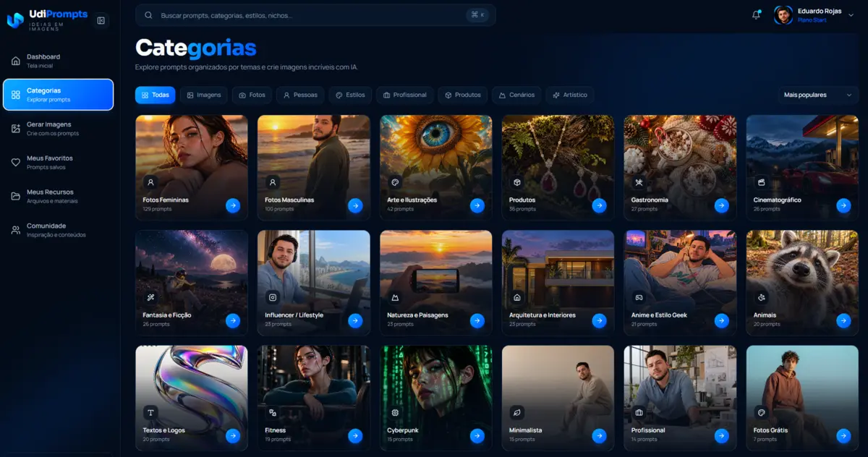This screenshot has height=457, width=868.
Task: Expand the Mais populares sort dropdown
Action: (818, 95)
